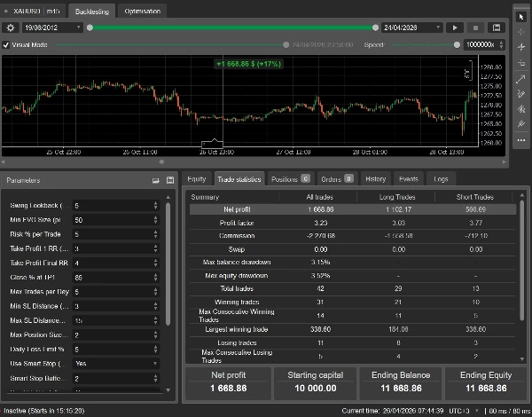Click the XAUUSD m15 instance tab
The width and height of the screenshot is (532, 417).
(x=33, y=12)
